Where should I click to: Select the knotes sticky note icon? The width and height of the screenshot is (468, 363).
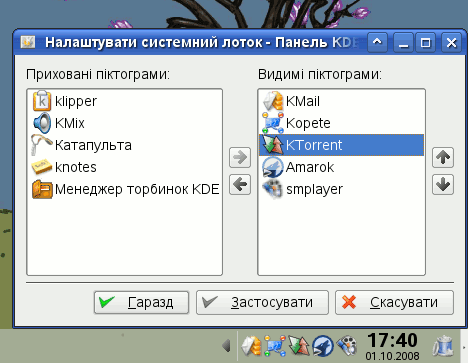[42, 167]
